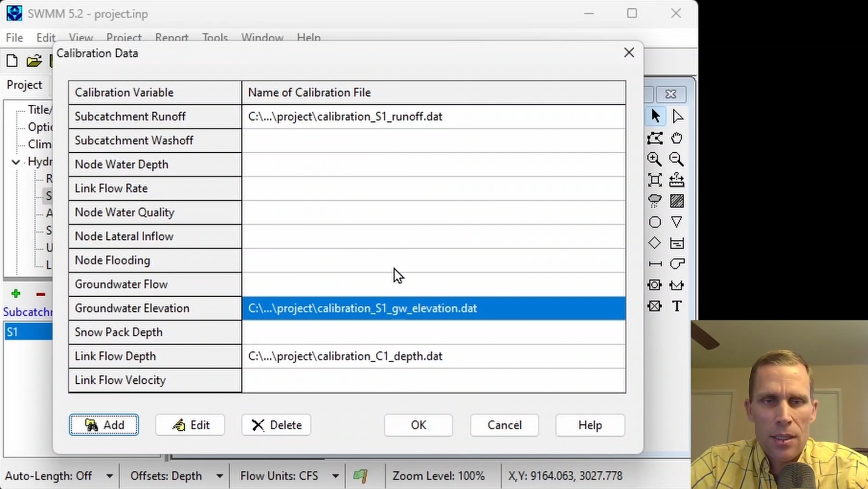Screen dimensions: 868x489
Task: Click the Open project folder icon
Action: [x=34, y=61]
